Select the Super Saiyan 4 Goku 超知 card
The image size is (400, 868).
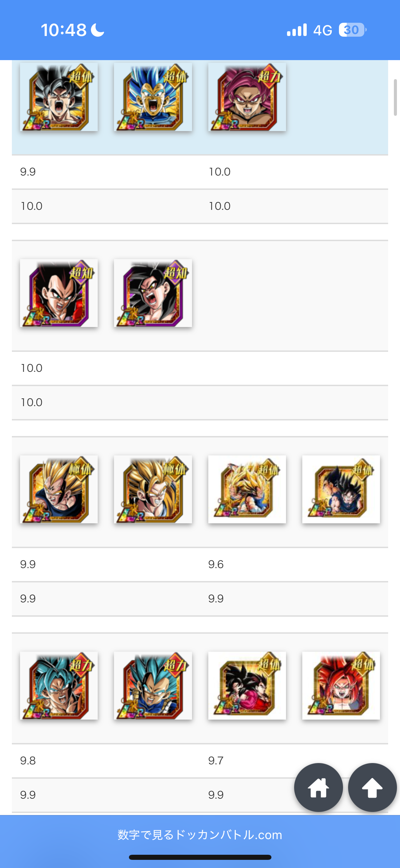[153, 293]
